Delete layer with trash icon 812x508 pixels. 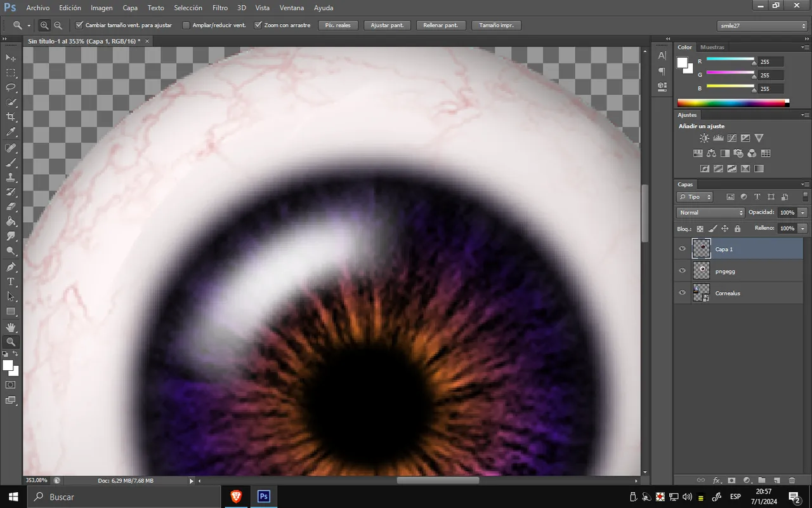[792, 481]
